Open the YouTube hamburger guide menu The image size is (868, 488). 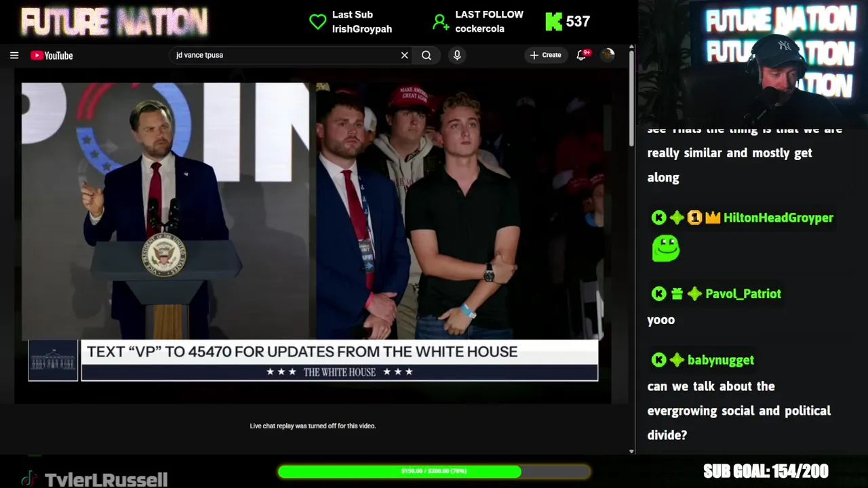tap(14, 56)
